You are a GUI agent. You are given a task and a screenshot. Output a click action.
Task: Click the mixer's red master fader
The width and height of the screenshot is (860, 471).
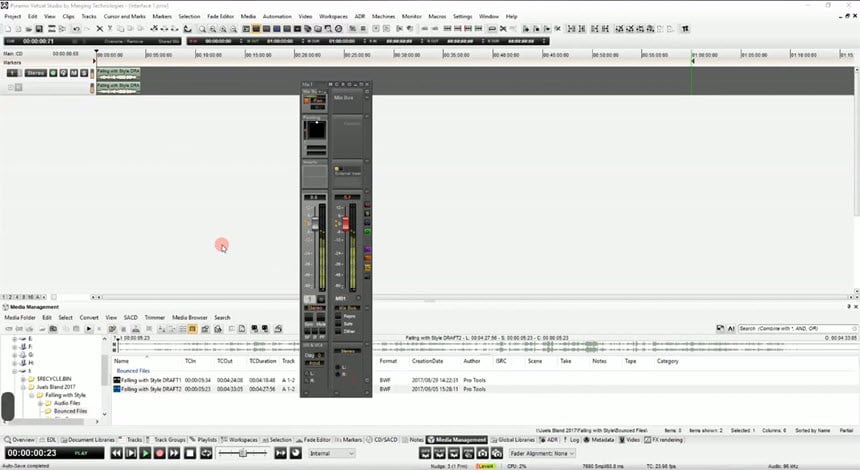pyautogui.click(x=346, y=224)
